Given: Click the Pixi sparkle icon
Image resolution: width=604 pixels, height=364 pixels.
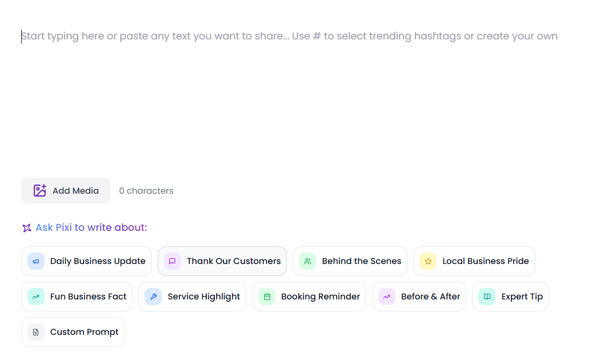Looking at the screenshot, I should (x=27, y=228).
